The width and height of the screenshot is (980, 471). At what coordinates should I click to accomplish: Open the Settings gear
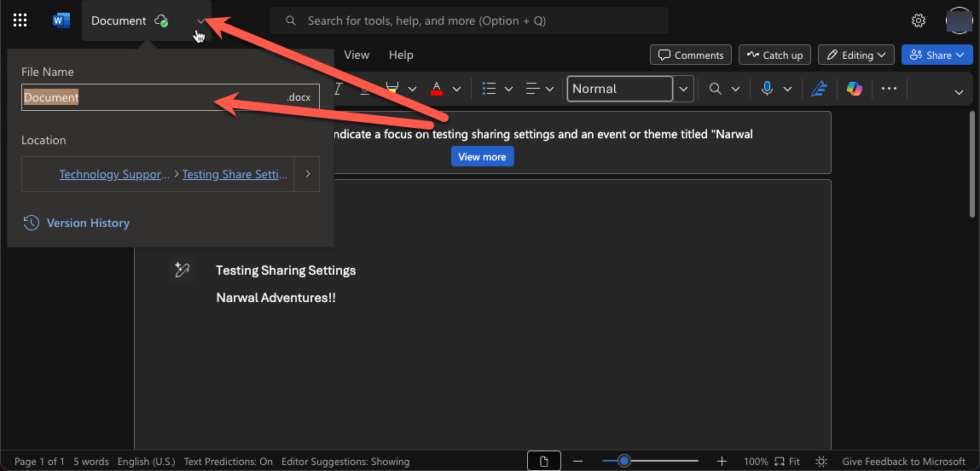919,20
